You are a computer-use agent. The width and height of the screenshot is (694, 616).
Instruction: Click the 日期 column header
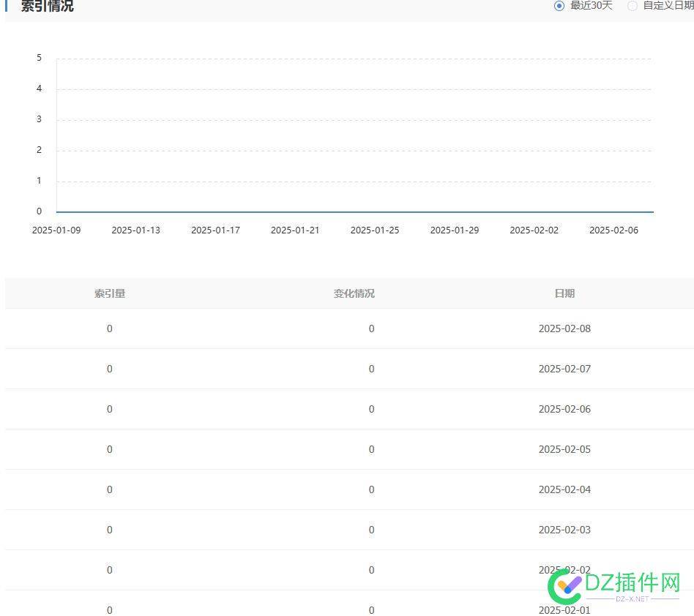pyautogui.click(x=564, y=293)
